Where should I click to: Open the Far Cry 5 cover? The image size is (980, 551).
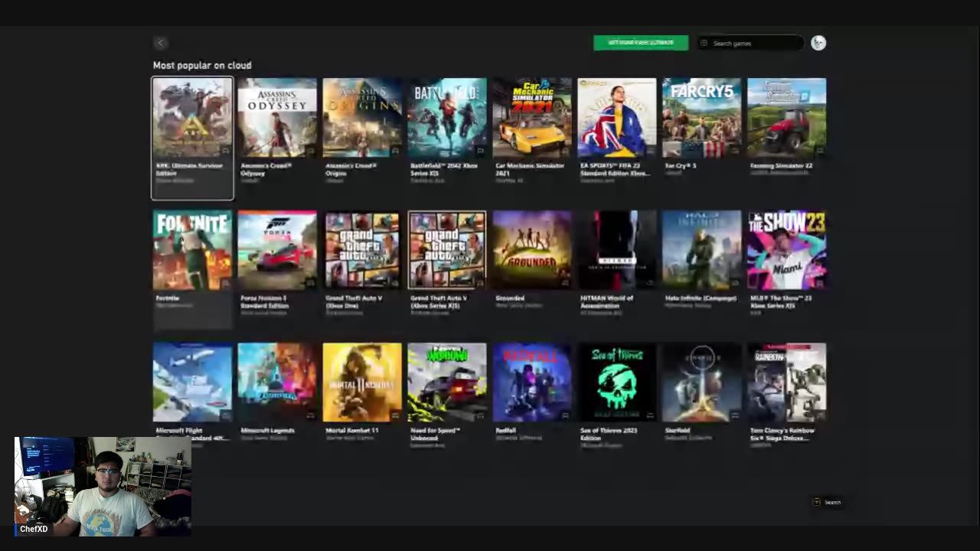[702, 117]
